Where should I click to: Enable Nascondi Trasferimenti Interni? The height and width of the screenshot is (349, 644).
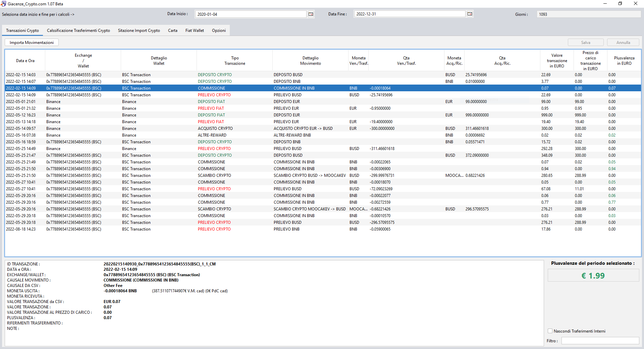point(550,331)
